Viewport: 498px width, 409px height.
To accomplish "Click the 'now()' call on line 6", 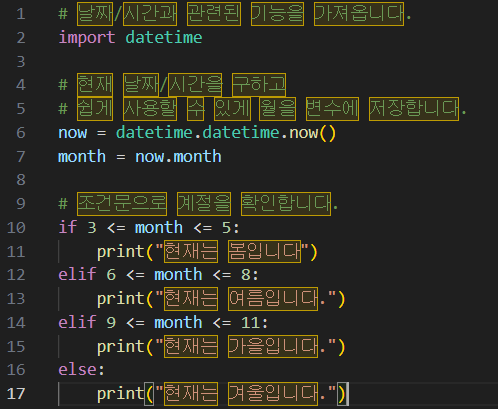I will pyautogui.click(x=312, y=133).
